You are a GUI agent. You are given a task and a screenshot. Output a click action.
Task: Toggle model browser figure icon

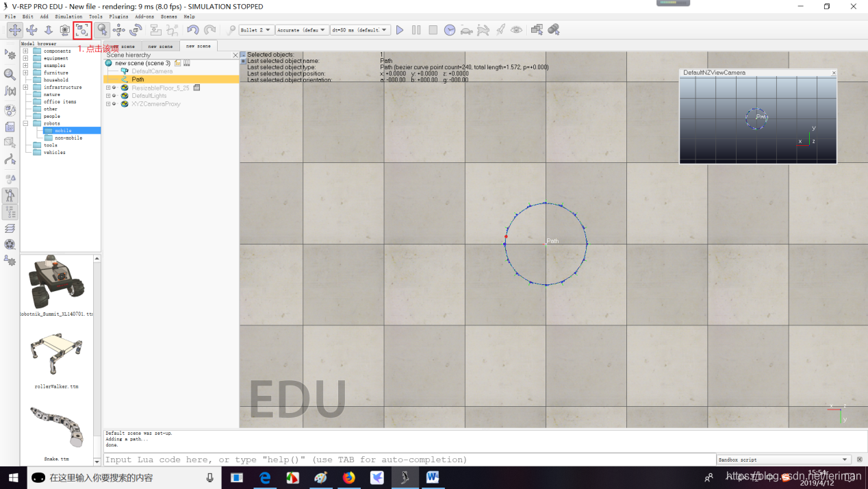click(10, 196)
